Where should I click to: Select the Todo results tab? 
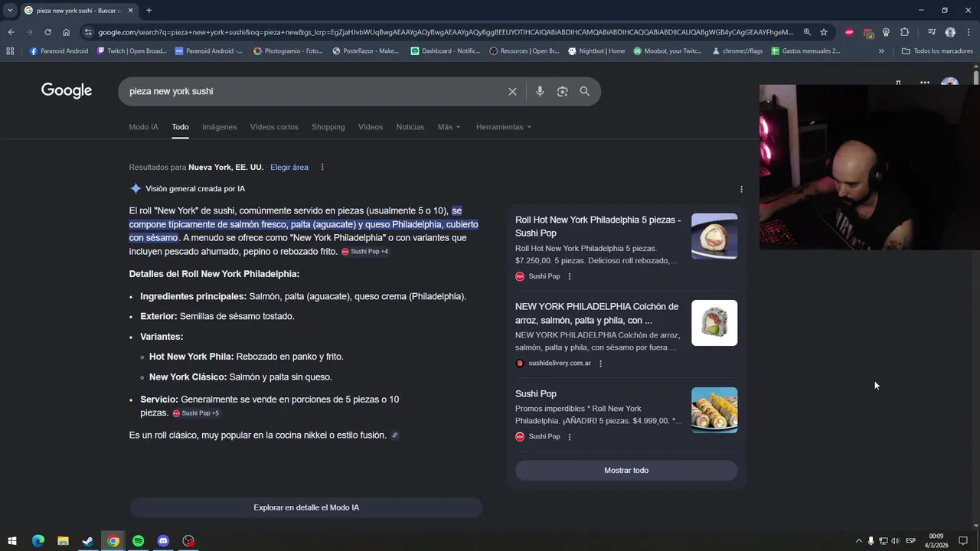[180, 127]
